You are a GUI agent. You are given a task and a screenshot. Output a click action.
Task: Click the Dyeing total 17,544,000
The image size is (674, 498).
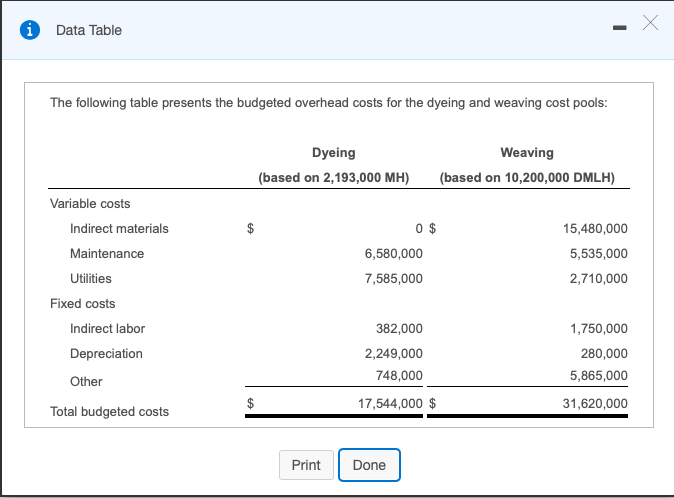tap(390, 403)
